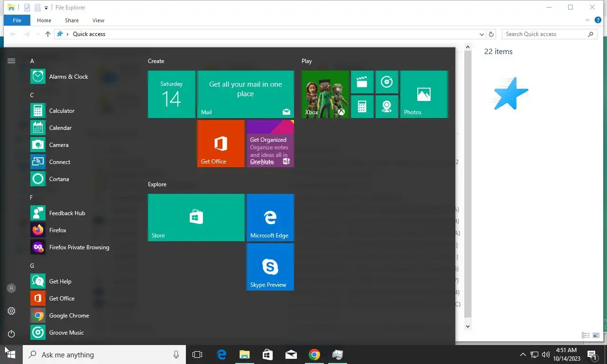Screen dimensions: 607x364
Task: Open File tab in File Explorer
Action: (x=17, y=20)
